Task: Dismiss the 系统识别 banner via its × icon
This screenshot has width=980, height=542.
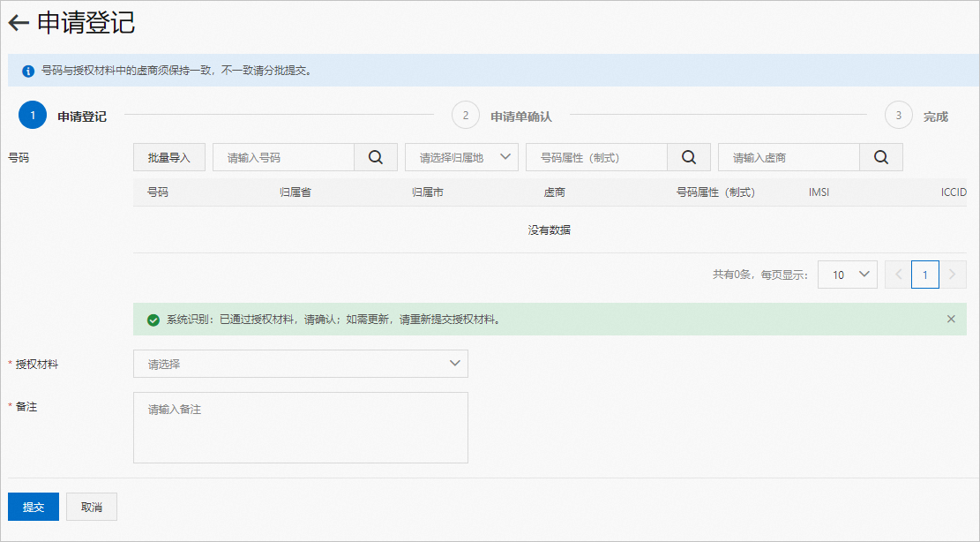Action: click(x=951, y=319)
